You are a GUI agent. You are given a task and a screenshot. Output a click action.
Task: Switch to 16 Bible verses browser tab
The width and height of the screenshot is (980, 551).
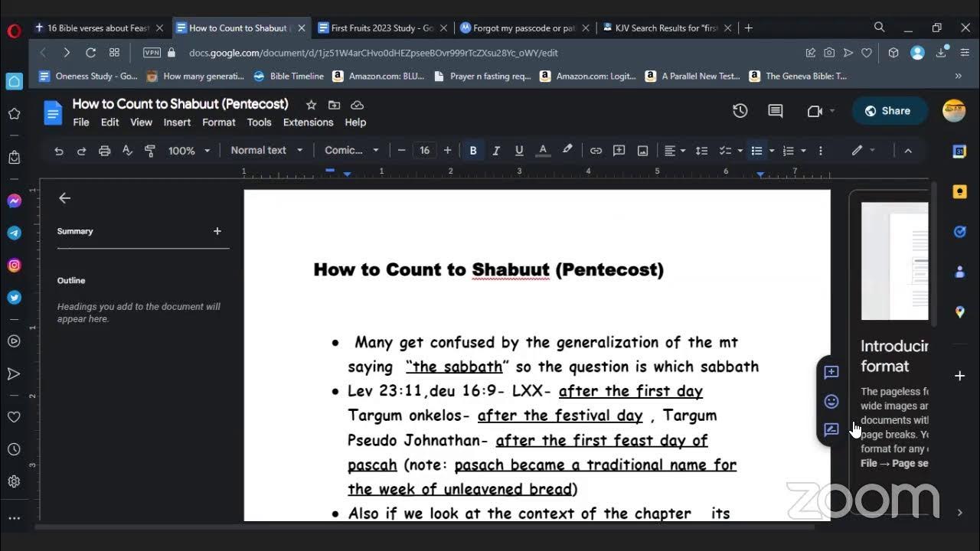[100, 28]
